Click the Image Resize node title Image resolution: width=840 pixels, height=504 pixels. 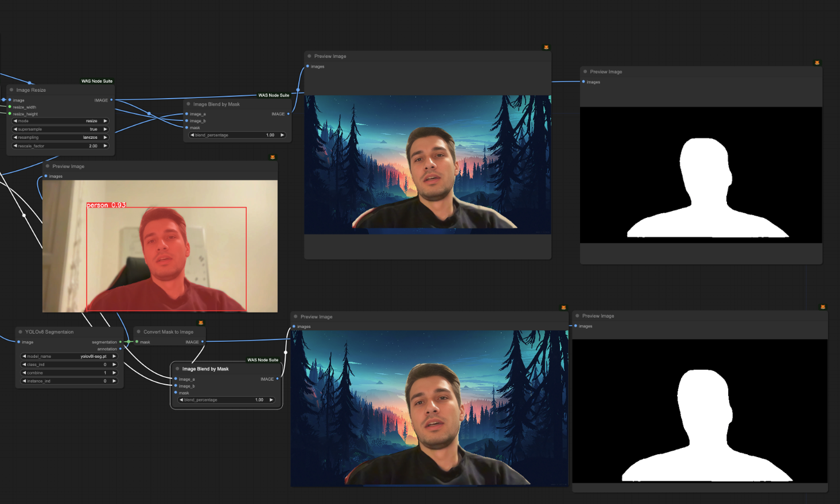pyautogui.click(x=31, y=90)
